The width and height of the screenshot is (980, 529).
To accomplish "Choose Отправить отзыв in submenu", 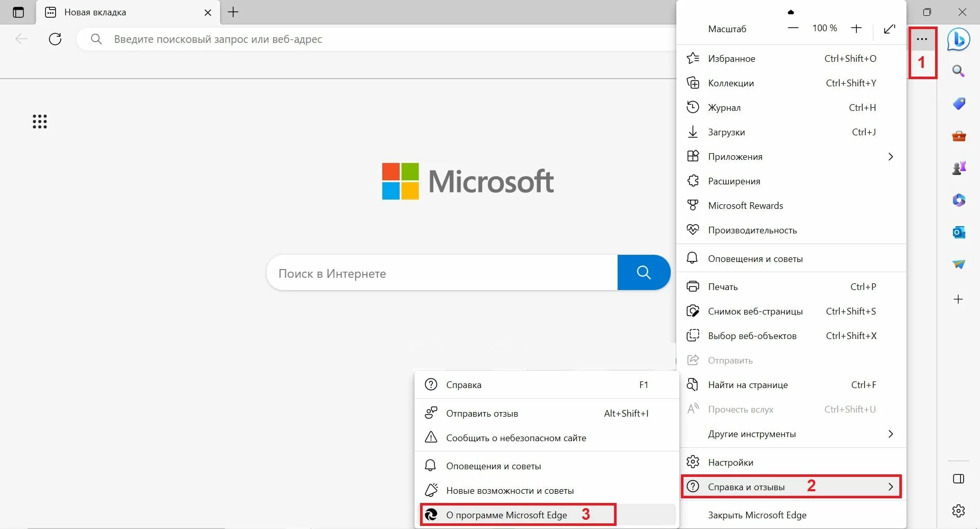I will click(547, 413).
